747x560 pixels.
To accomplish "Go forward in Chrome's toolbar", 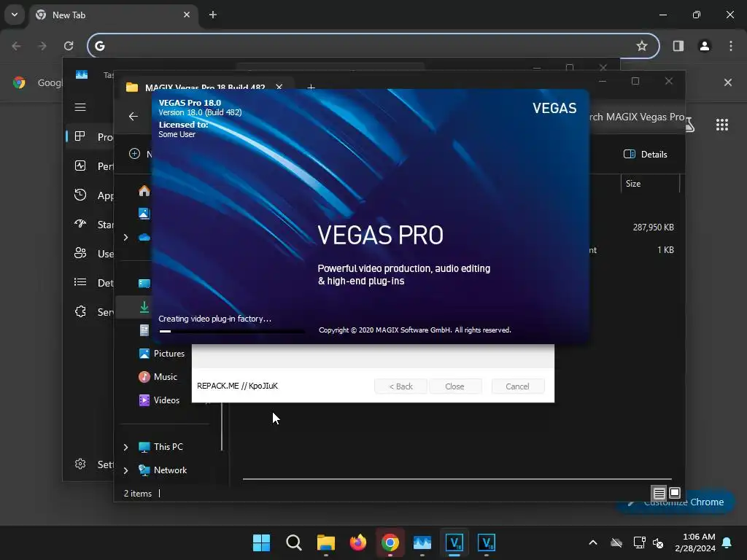I will pos(42,46).
